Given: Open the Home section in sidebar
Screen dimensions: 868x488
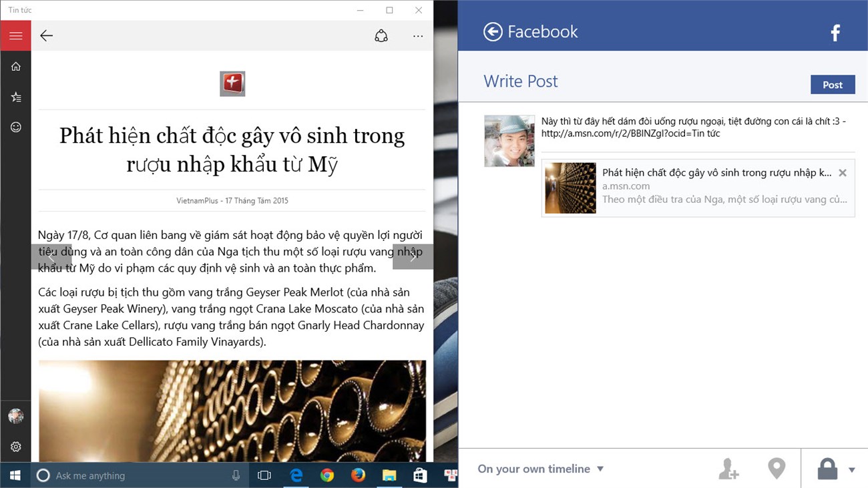Looking at the screenshot, I should tap(16, 66).
